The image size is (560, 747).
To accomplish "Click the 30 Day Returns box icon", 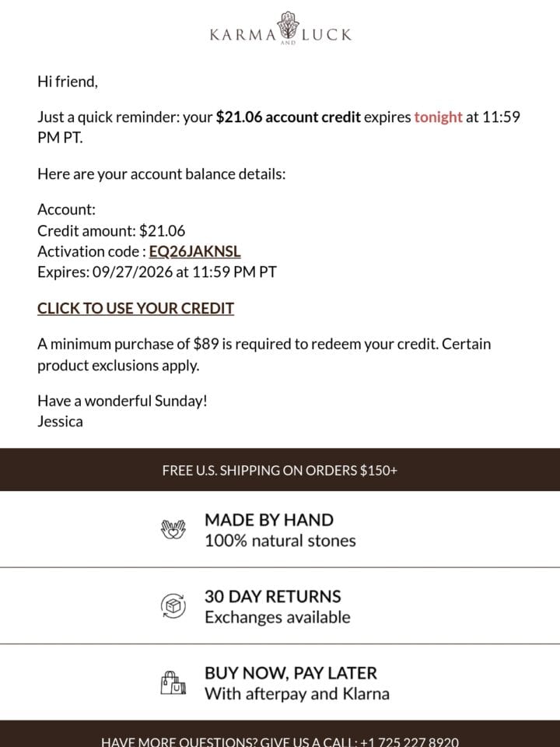I will [173, 606].
